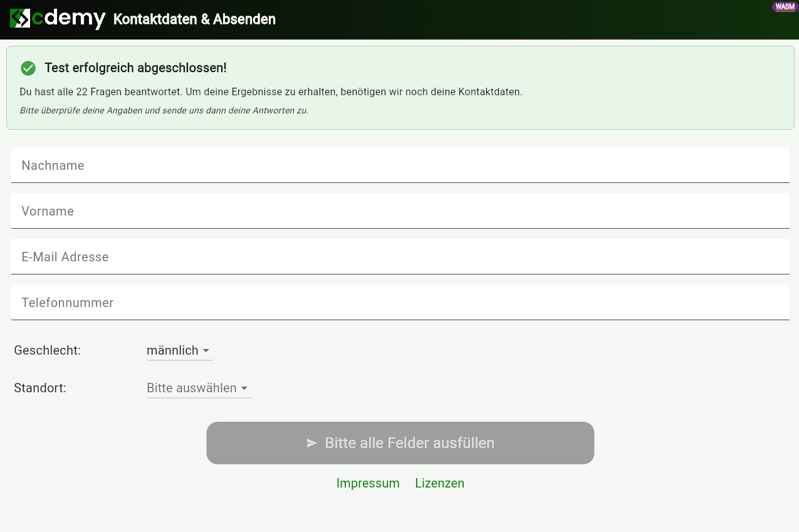The width and height of the screenshot is (799, 532).
Task: Click the send arrow icon on submit button
Action: (x=311, y=443)
